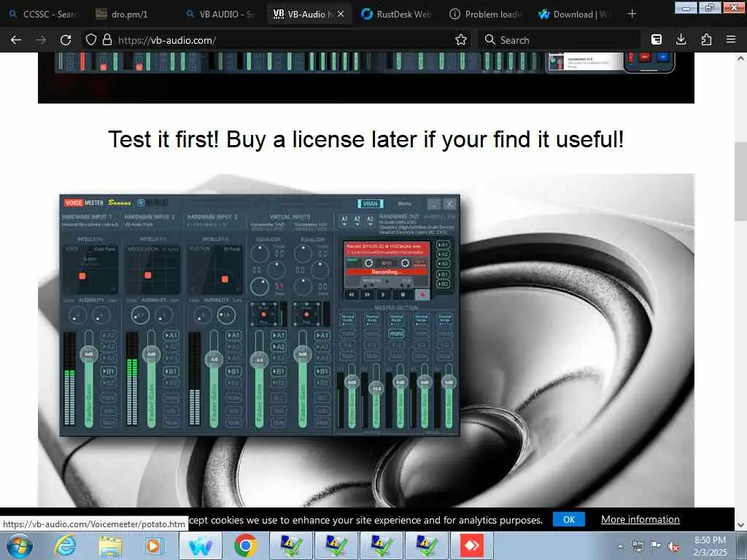
Task: Open the network tray icon
Action: [638, 546]
